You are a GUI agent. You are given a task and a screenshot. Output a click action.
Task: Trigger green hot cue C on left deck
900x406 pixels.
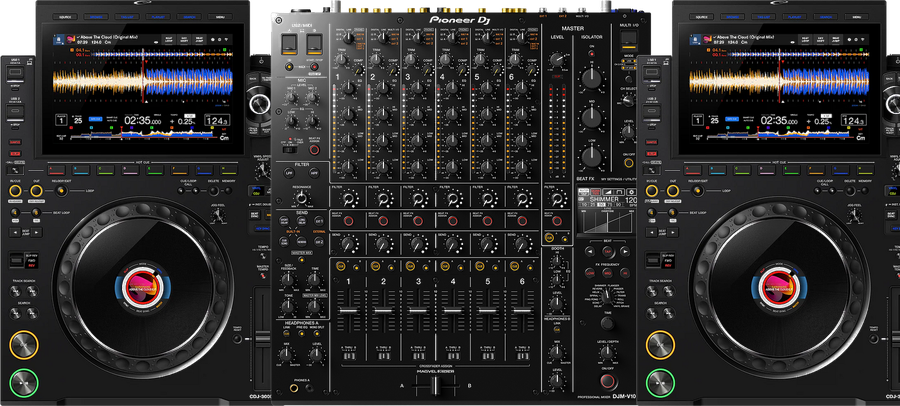pyautogui.click(x=105, y=170)
